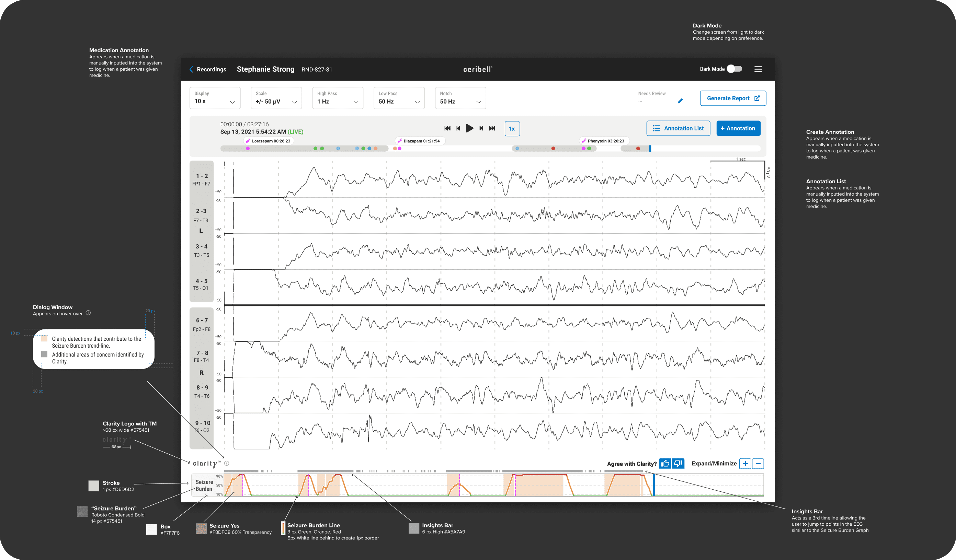Viewport: 956px width, 560px height.
Task: Minimize the Clarity panel with minus
Action: coord(758,463)
